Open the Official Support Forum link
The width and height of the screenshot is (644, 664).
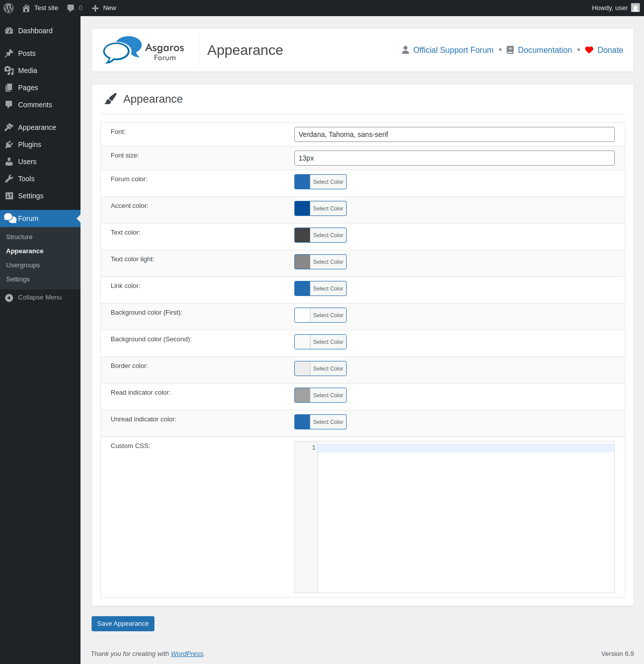(453, 50)
